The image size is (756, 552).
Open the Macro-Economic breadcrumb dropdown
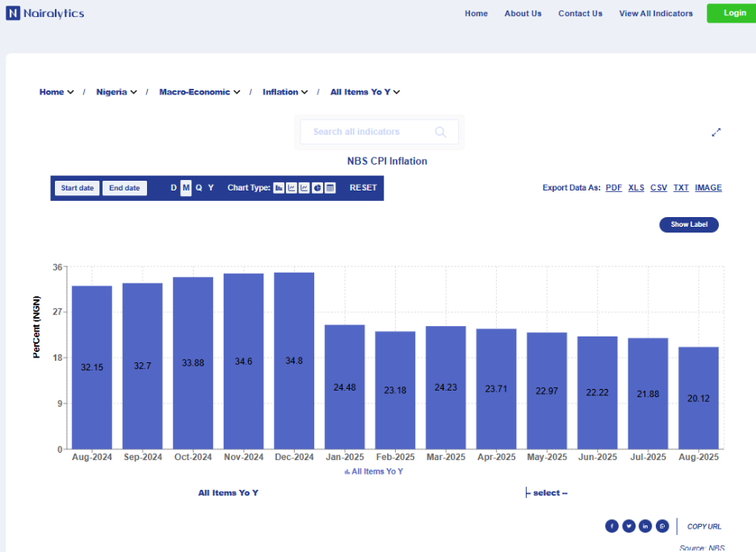click(199, 92)
